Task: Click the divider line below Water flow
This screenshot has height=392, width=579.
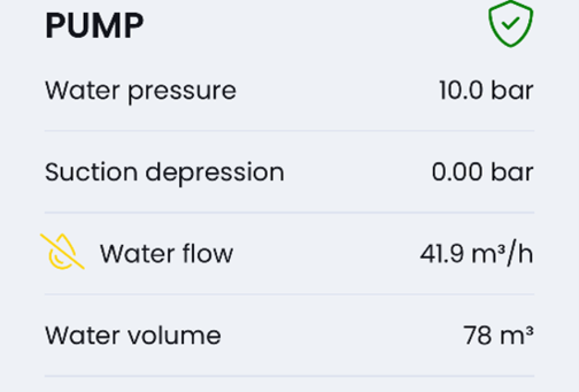Action: (289, 294)
